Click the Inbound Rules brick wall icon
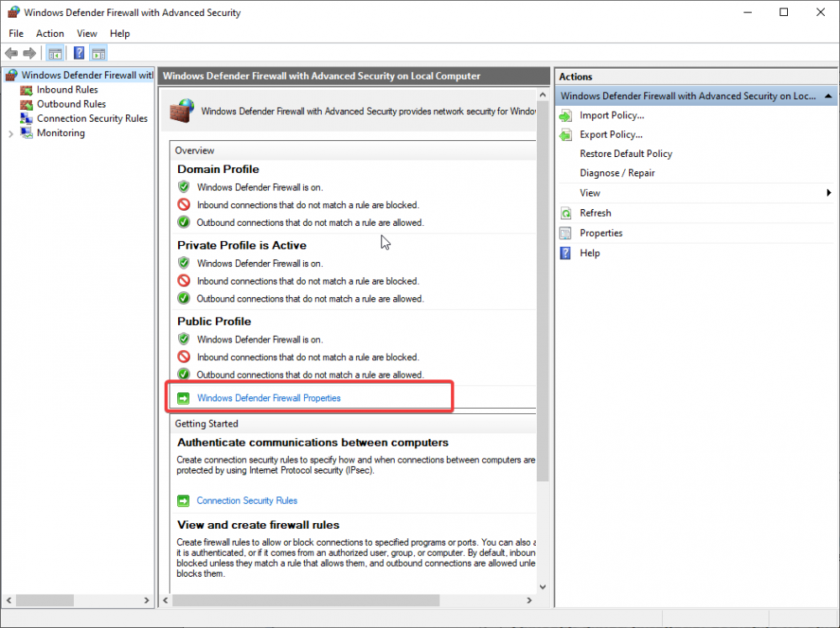Screen dimensions: 840x628 tap(26, 90)
